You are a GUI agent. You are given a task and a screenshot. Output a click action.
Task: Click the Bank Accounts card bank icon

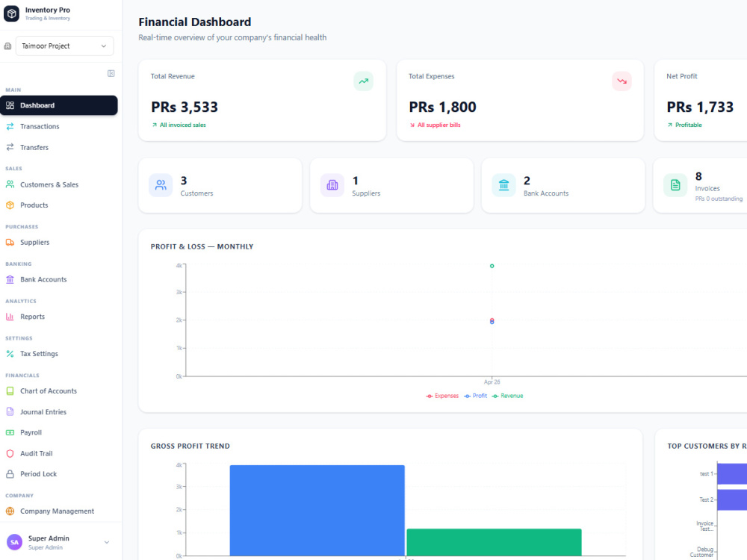click(x=503, y=185)
